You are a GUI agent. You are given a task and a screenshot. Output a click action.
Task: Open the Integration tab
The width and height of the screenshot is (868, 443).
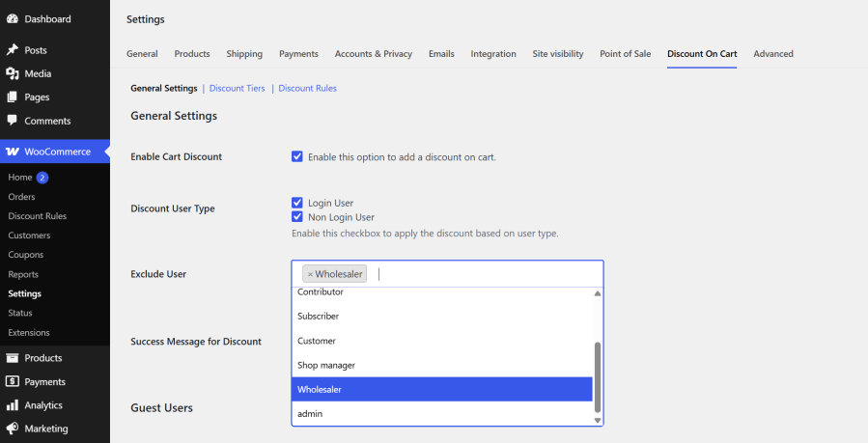[493, 54]
